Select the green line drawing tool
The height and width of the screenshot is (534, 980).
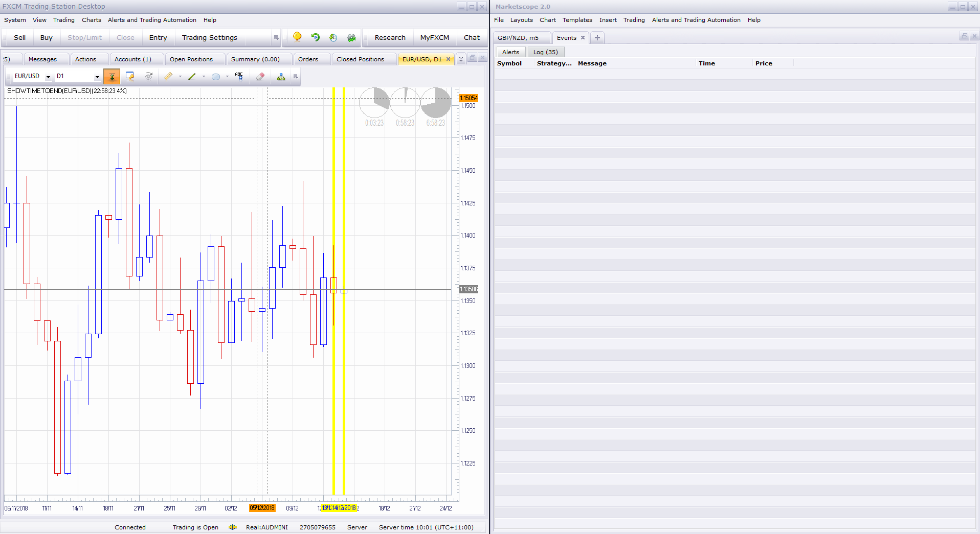click(x=192, y=77)
